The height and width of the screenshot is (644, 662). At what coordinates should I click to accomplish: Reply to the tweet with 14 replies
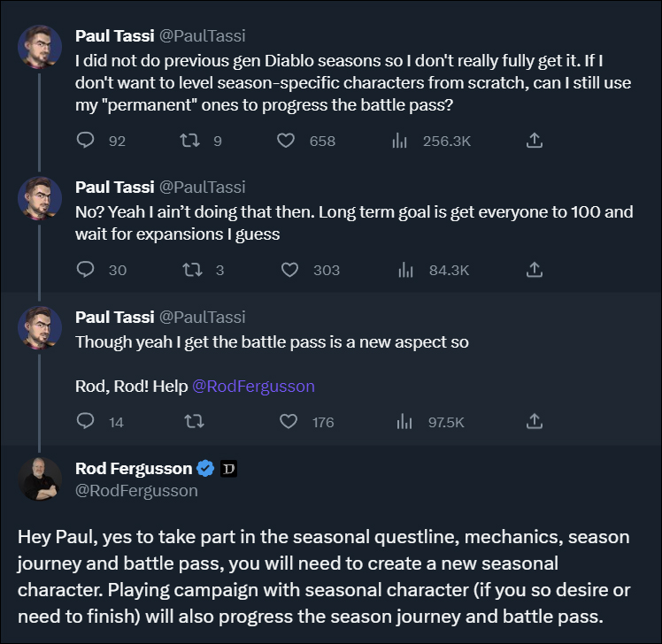coord(86,422)
